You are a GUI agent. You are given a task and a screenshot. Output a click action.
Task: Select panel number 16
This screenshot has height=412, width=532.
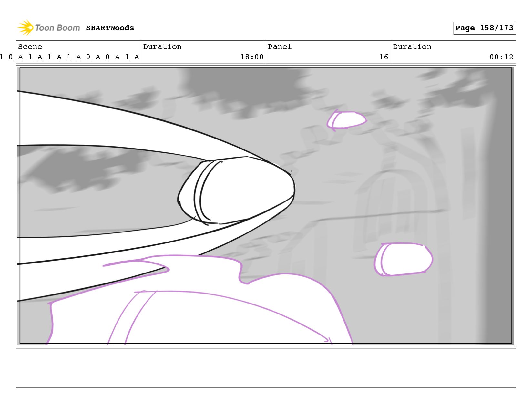click(x=384, y=57)
